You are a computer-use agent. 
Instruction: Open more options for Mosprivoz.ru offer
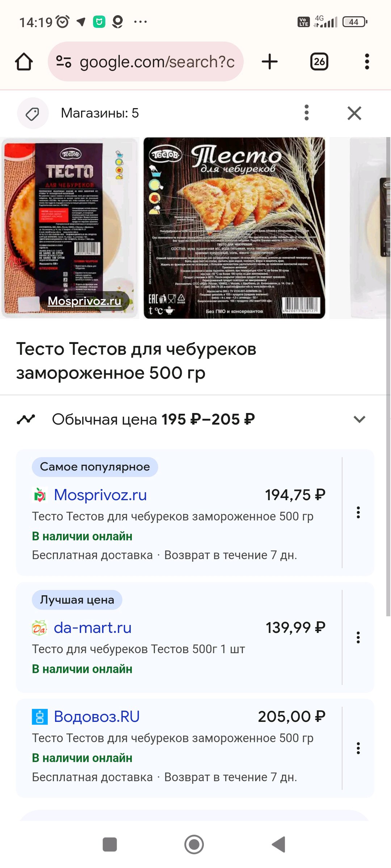358,512
